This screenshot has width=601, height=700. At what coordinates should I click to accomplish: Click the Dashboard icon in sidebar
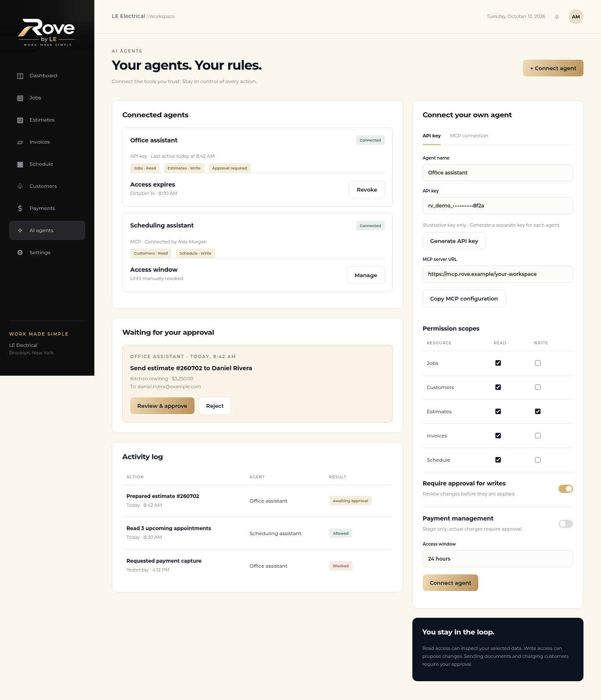20,76
